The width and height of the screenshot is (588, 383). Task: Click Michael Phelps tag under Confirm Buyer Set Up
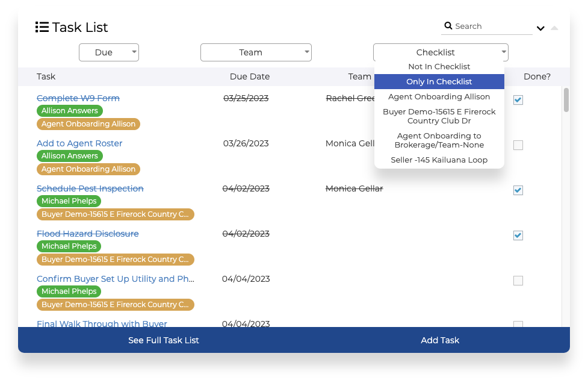pyautogui.click(x=69, y=291)
